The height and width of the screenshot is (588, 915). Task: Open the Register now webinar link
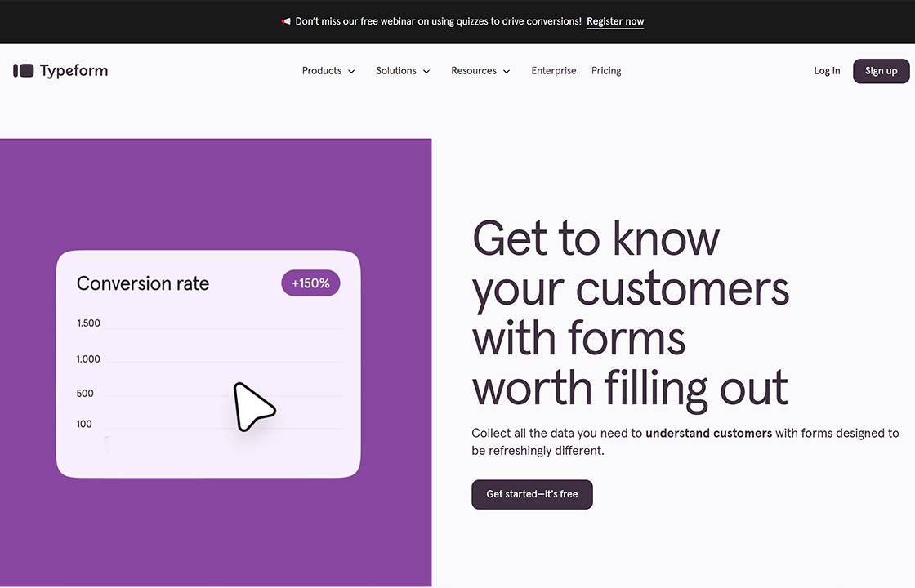615,21
